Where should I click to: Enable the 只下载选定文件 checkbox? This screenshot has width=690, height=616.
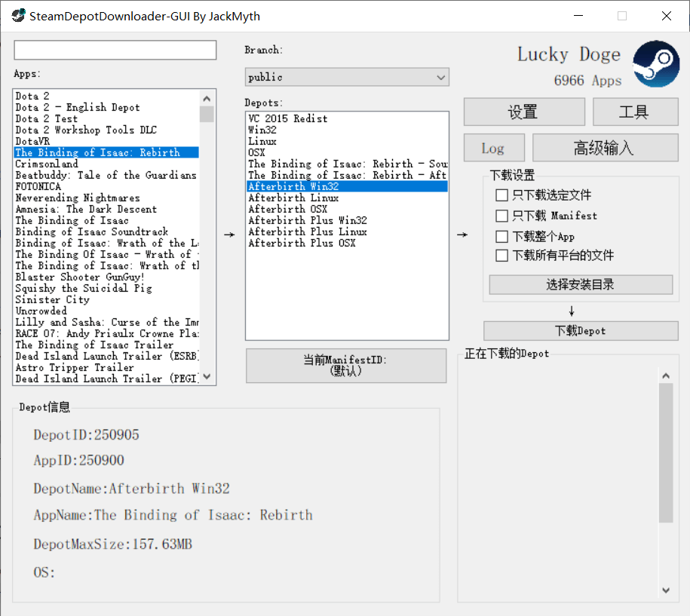tap(501, 195)
